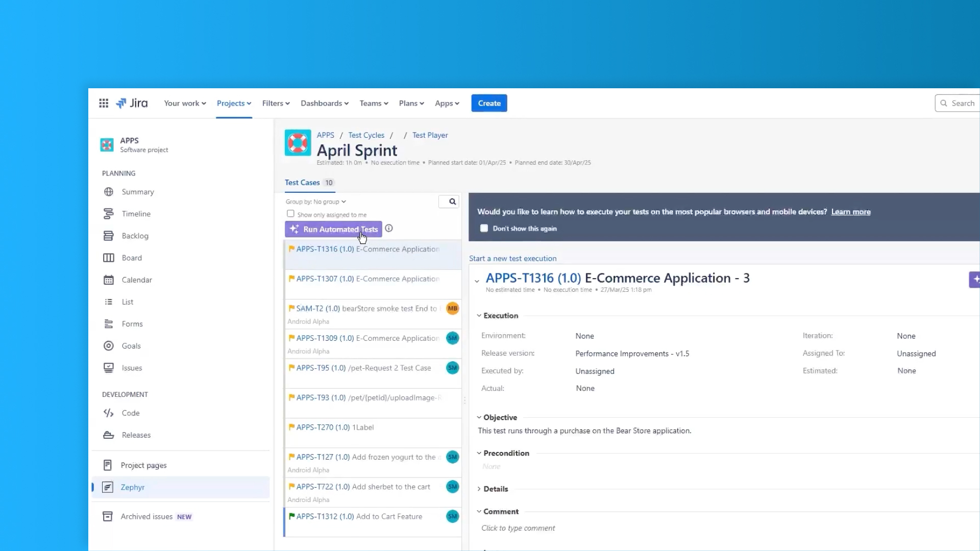Image resolution: width=980 pixels, height=551 pixels.
Task: Click the purple sparkle button at right edge
Action: tap(974, 279)
